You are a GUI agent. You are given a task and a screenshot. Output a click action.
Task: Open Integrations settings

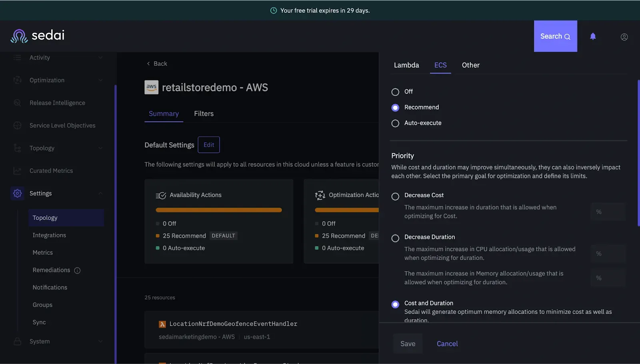pos(49,235)
